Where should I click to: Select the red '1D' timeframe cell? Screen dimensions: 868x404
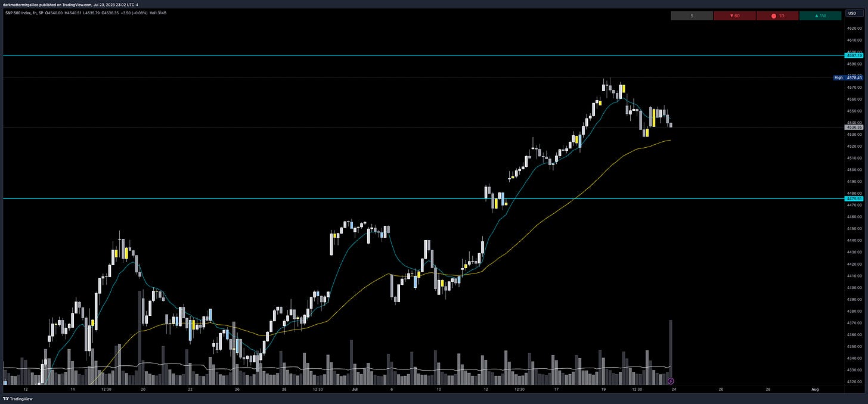pos(777,15)
